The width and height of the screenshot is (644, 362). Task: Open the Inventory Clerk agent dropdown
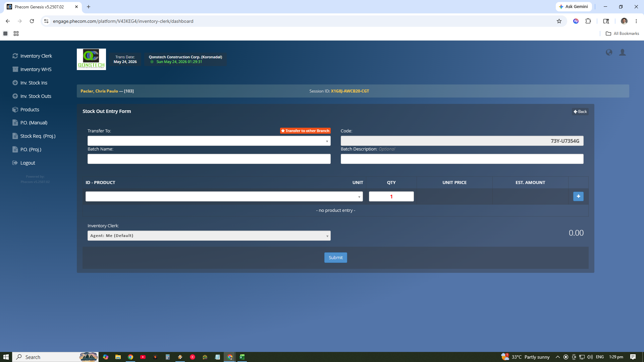[209, 236]
